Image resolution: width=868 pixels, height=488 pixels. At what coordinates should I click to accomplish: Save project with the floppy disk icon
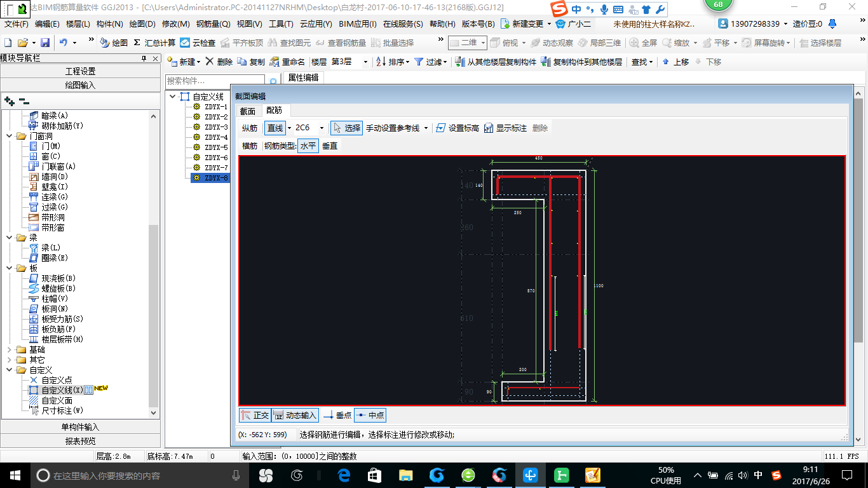click(x=45, y=43)
